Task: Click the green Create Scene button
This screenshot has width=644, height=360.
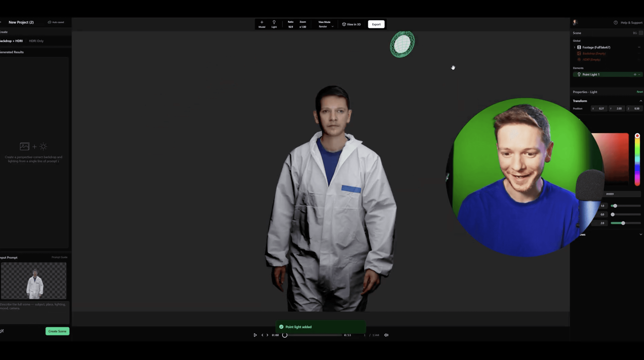Action: [57, 331]
